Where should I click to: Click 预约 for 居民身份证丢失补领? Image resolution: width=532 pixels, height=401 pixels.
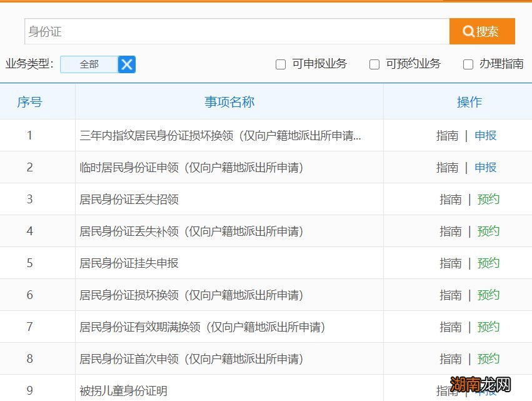tap(488, 231)
